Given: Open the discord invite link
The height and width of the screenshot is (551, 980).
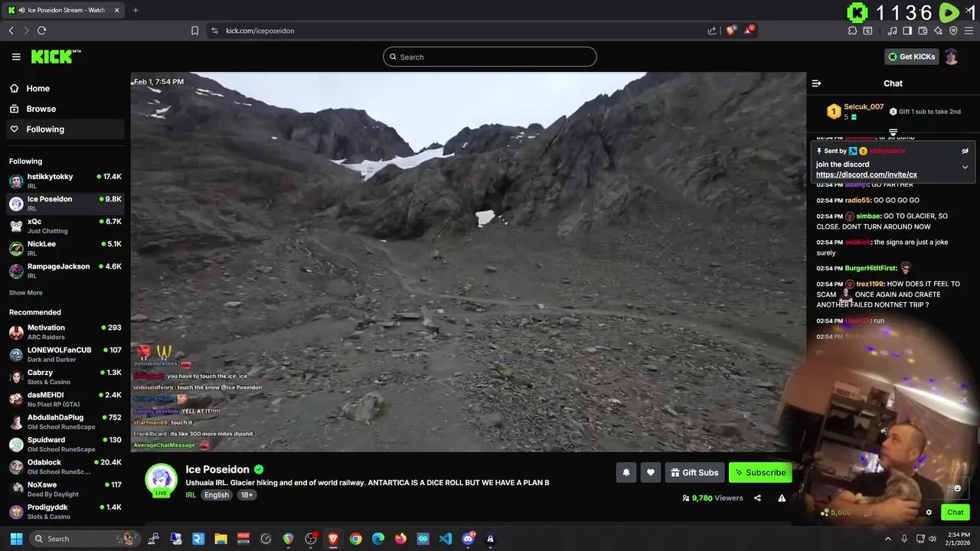Looking at the screenshot, I should point(866,174).
